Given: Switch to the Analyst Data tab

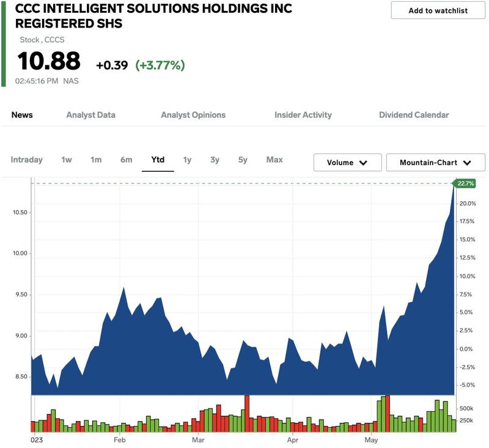Looking at the screenshot, I should pos(90,115).
